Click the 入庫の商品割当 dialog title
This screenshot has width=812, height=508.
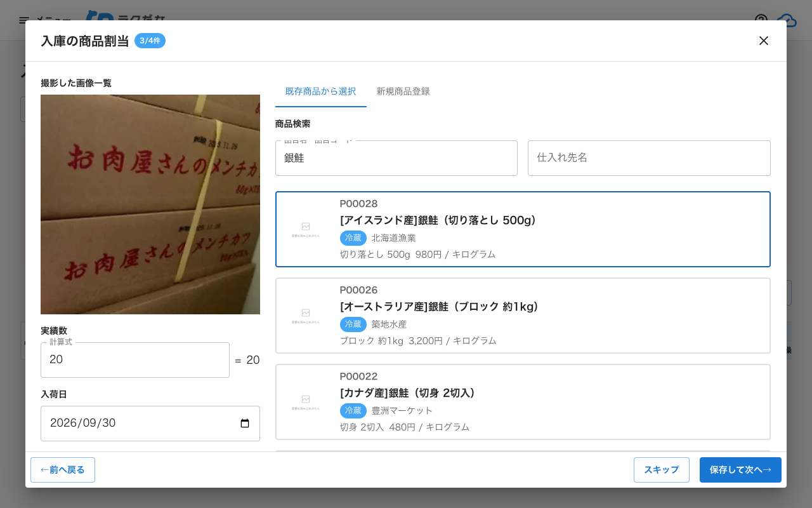[x=85, y=41]
